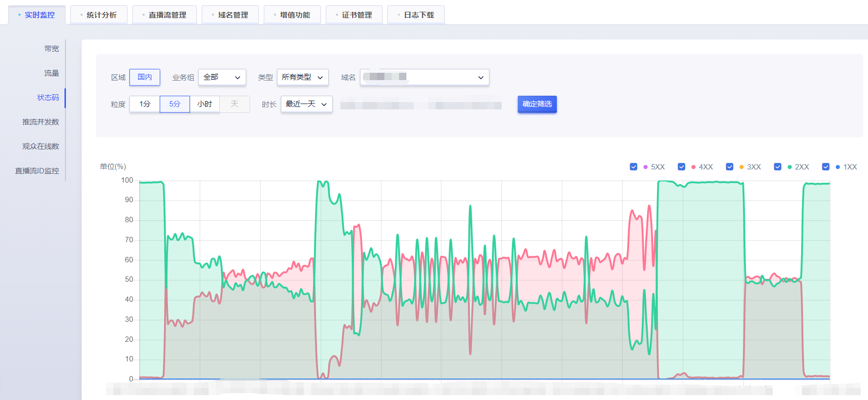The height and width of the screenshot is (400, 868).
Task: Select 流量 in the sidebar
Action: pyautogui.click(x=51, y=73)
